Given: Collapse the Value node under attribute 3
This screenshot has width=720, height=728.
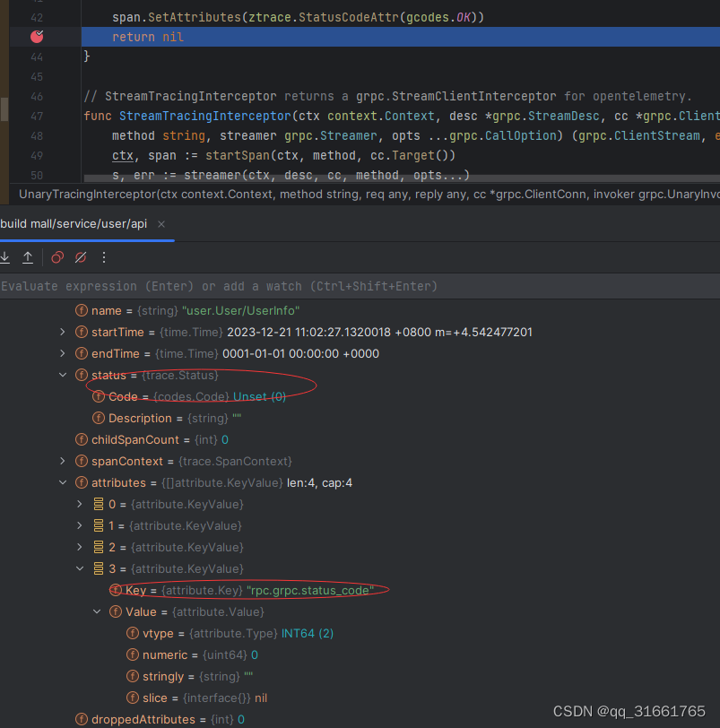Looking at the screenshot, I should pos(97,611).
